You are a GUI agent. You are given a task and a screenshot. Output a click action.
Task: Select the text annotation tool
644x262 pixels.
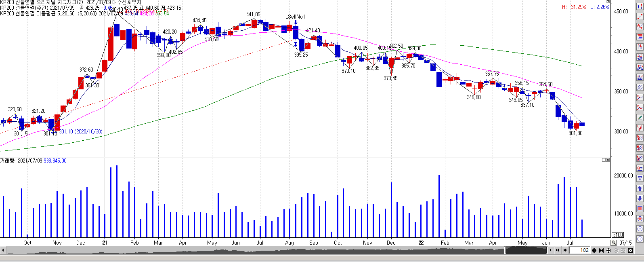point(640,178)
